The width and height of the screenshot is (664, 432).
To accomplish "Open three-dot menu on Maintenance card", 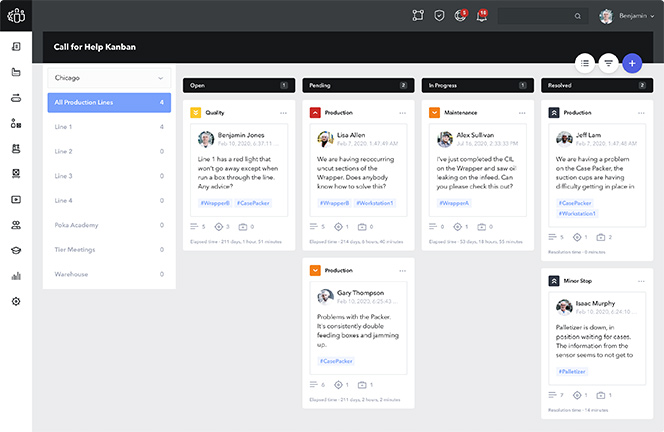I will [522, 113].
